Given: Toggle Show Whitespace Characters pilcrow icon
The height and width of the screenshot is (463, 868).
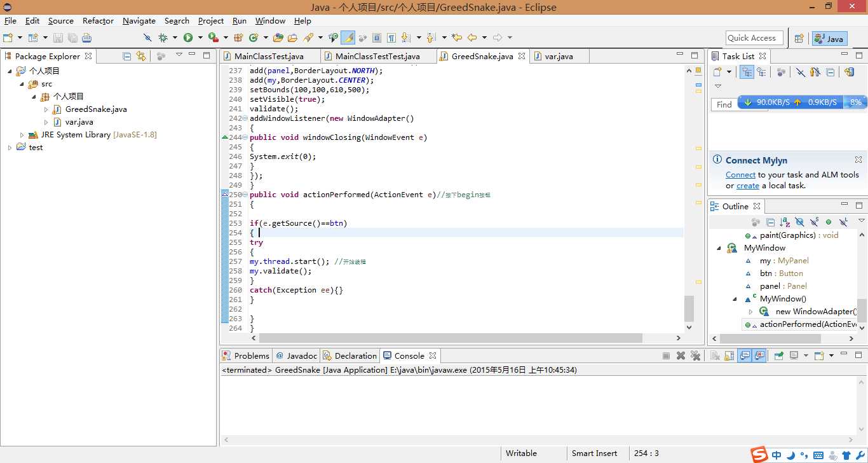Looking at the screenshot, I should (x=391, y=38).
